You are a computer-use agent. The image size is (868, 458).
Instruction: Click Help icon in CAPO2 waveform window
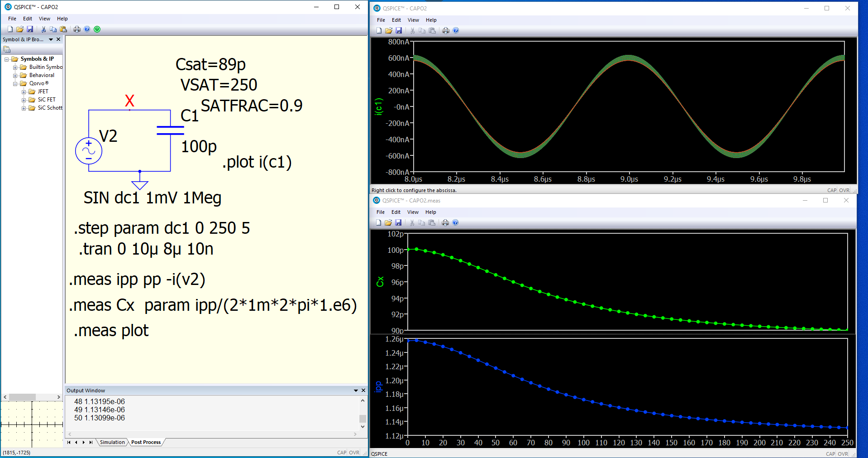tap(456, 30)
